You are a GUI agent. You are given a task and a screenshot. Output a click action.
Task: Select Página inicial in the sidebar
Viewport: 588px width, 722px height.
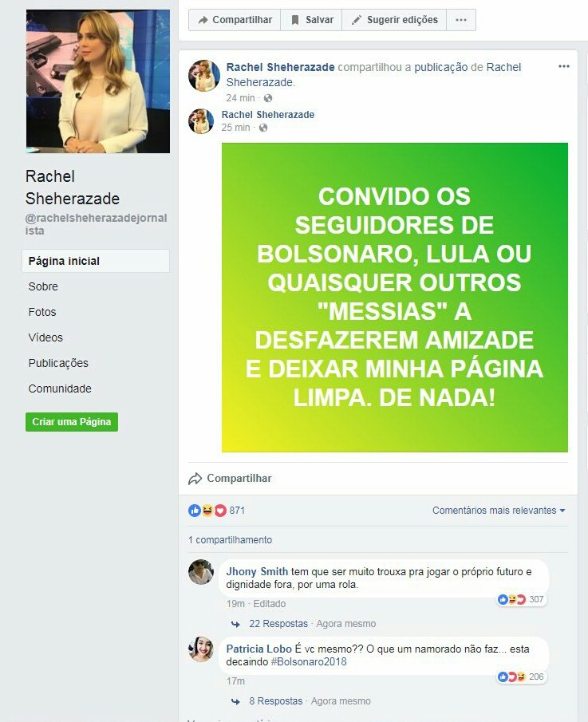point(95,261)
